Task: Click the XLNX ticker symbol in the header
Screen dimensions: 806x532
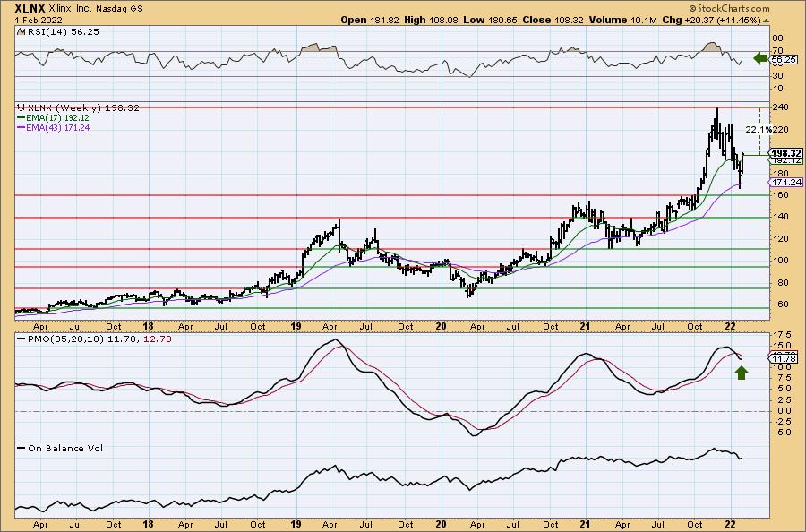Action: click(30, 8)
